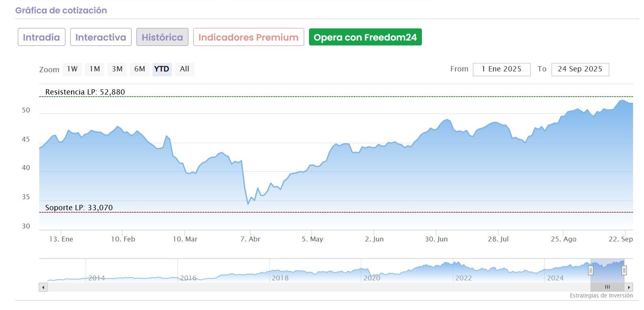This screenshot has width=644, height=310.
Task: Click the Opera con Freedom24 button
Action: pyautogui.click(x=365, y=37)
